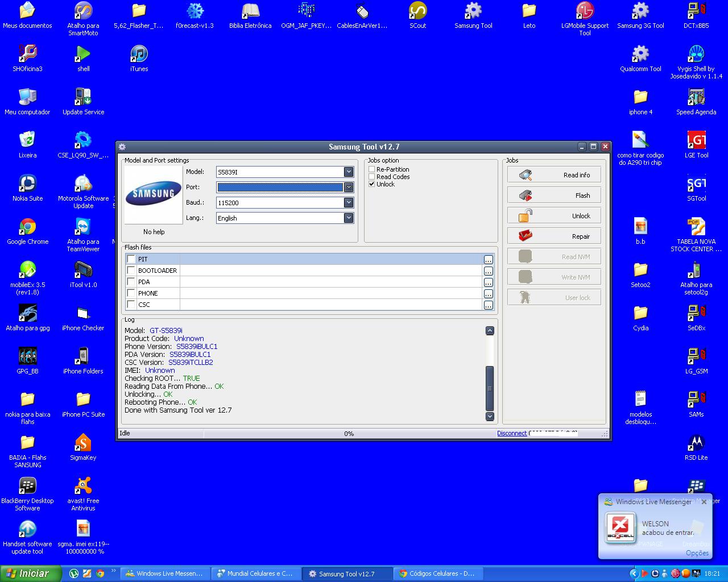Open BlackBerry Desktop Software icon

pos(27,494)
